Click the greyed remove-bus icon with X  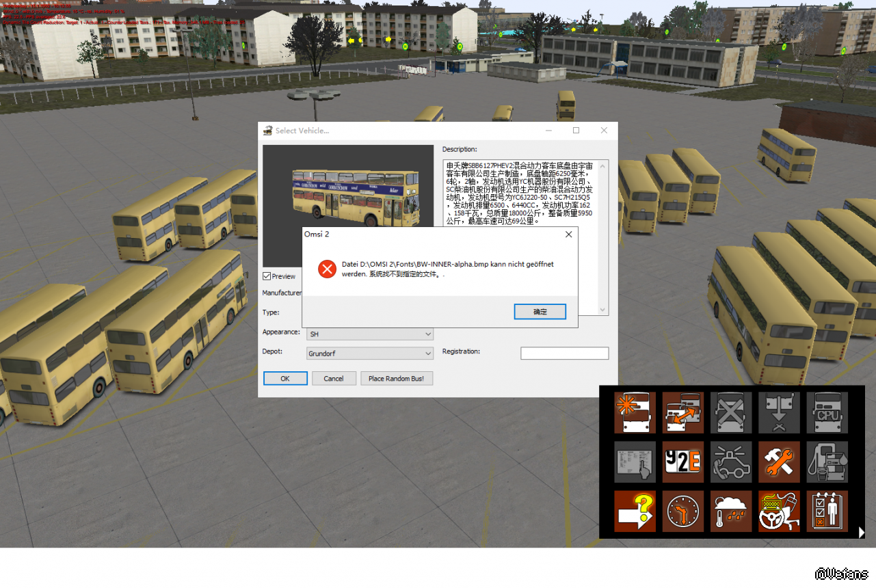(731, 412)
